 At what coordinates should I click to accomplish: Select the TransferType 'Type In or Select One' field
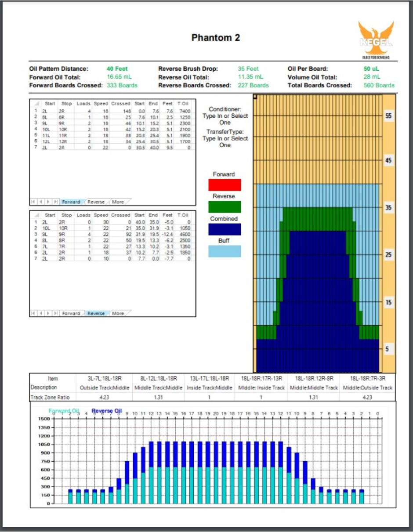click(225, 141)
